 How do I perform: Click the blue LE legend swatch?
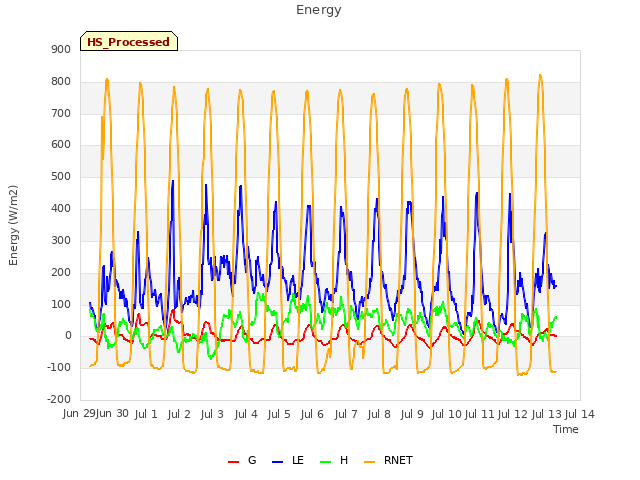coord(277,462)
